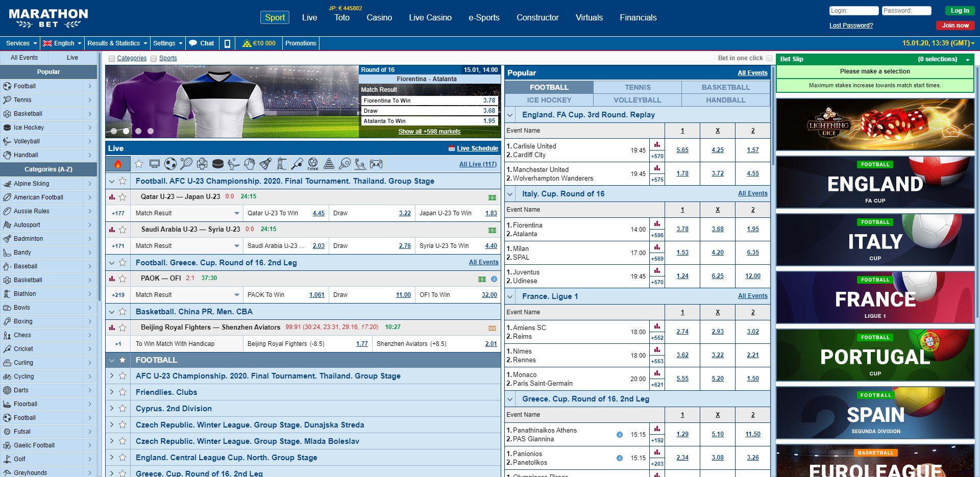Focus the Password input field
This screenshot has height=477, width=980.
pos(906,11)
